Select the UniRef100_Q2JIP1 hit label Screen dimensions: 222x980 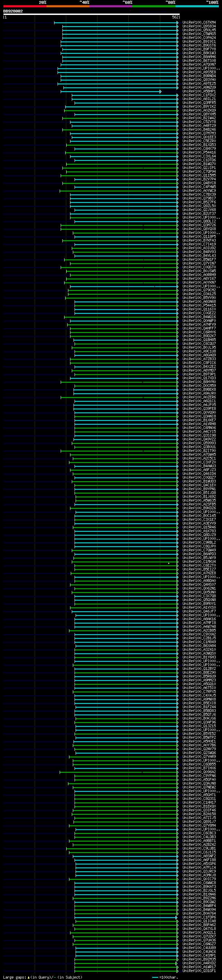tap(199, 168)
